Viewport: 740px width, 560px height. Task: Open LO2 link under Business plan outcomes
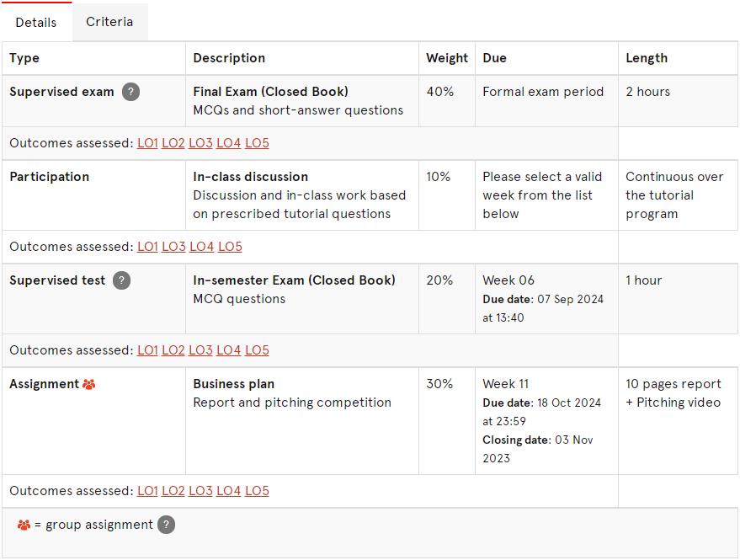tap(173, 491)
